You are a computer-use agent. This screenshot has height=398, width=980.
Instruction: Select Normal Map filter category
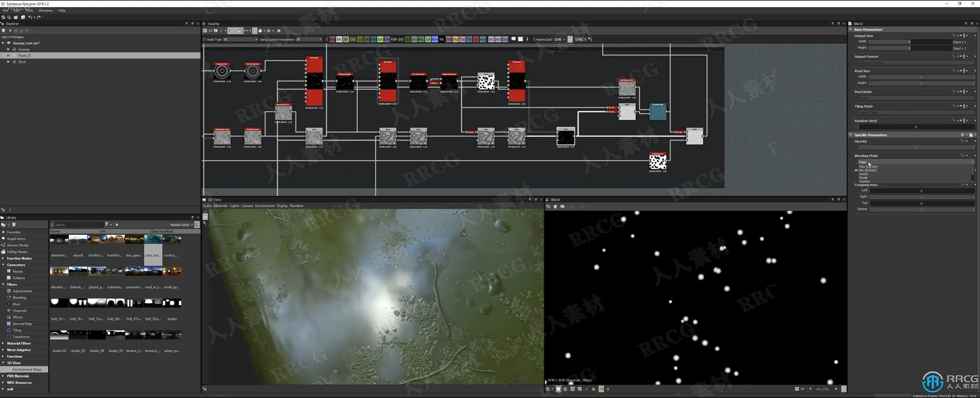(22, 324)
